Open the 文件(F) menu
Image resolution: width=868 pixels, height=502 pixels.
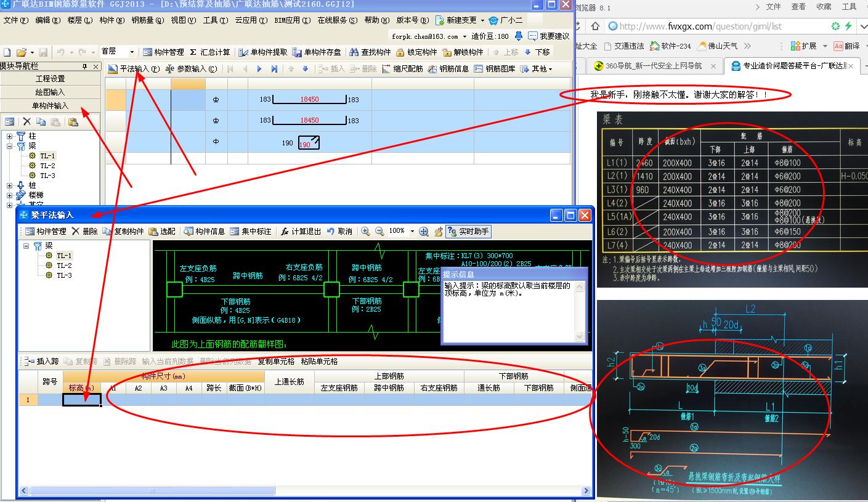[x=16, y=20]
